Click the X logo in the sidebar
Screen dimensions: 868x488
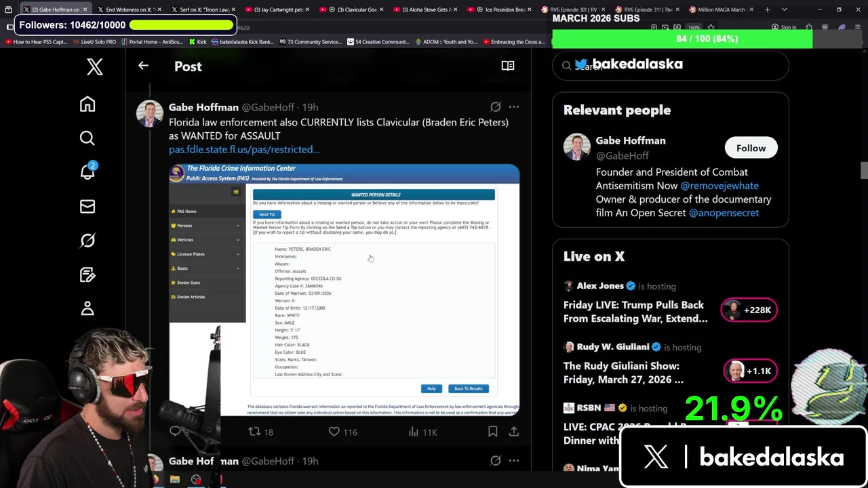click(x=94, y=66)
